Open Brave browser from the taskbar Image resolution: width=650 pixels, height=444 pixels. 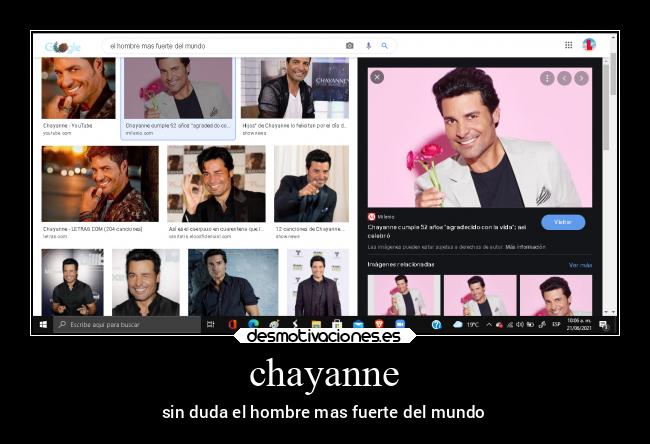pyautogui.click(x=379, y=325)
